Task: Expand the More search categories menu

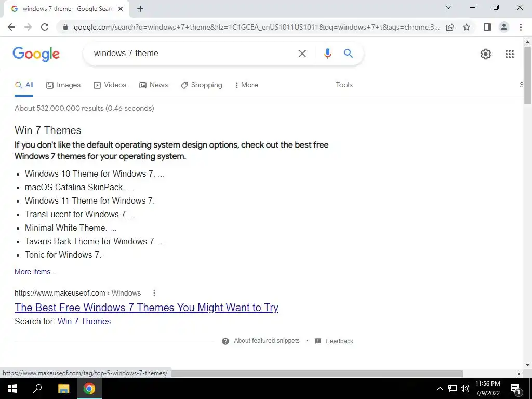Action: 246,85
